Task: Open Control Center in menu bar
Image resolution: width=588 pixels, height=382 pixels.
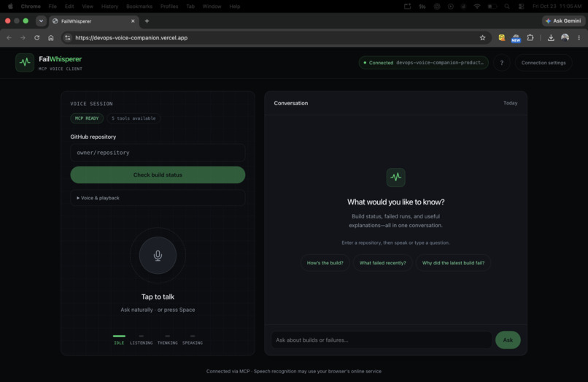Action: point(522,7)
